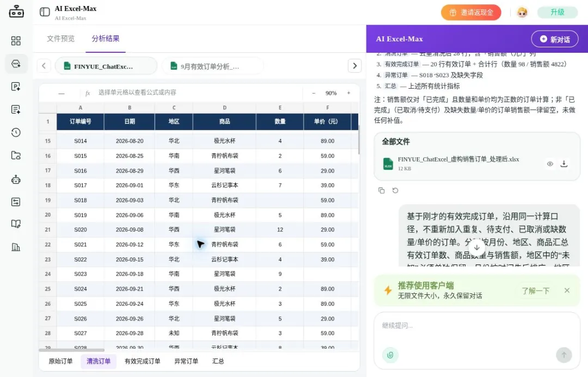Click the 继续提问 chat input field
This screenshot has width=588, height=377.
(476, 326)
